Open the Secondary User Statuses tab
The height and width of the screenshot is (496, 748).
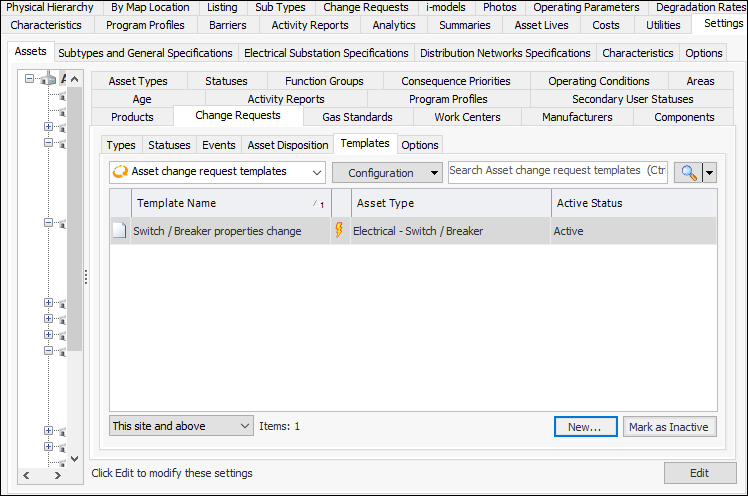(633, 99)
